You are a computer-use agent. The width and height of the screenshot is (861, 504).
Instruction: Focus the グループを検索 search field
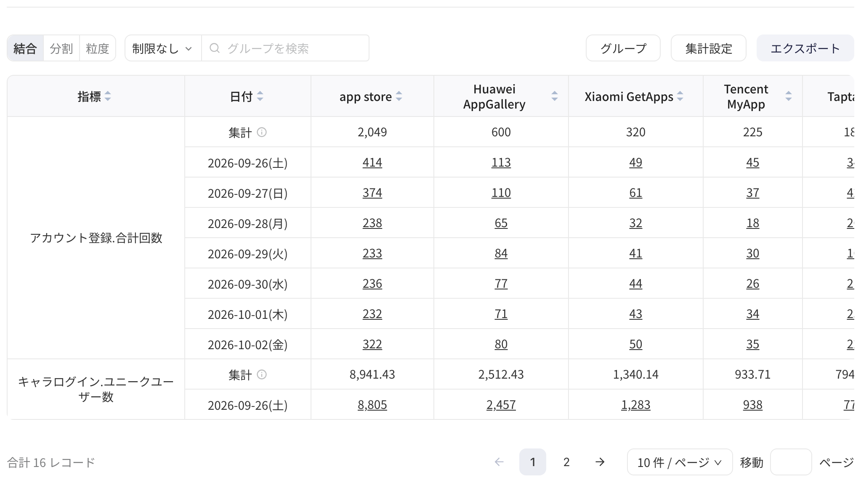pos(285,48)
